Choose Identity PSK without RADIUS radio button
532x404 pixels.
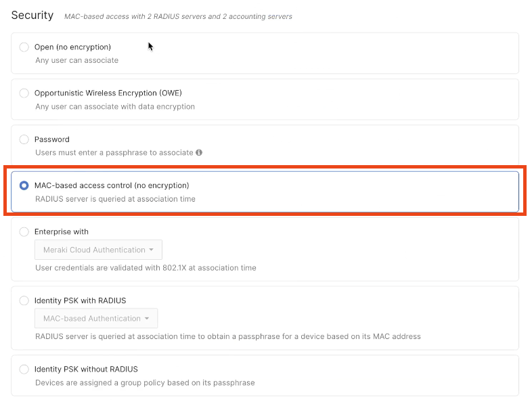pyautogui.click(x=24, y=369)
